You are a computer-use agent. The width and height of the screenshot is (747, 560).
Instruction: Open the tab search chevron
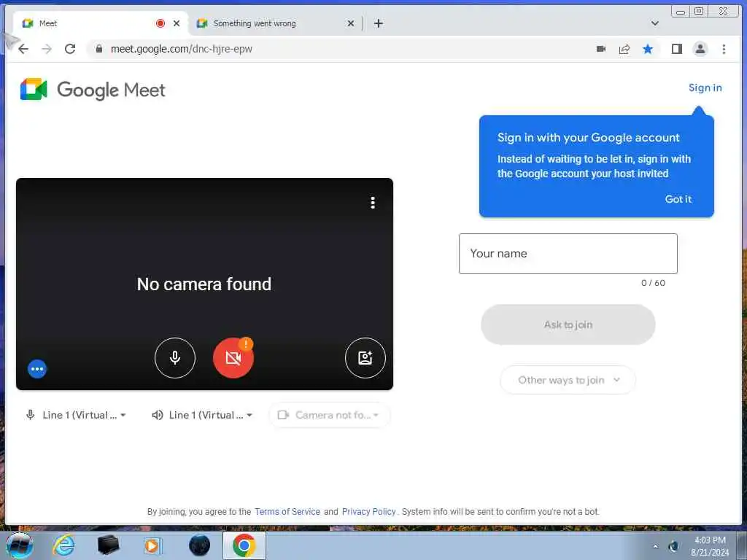point(655,23)
